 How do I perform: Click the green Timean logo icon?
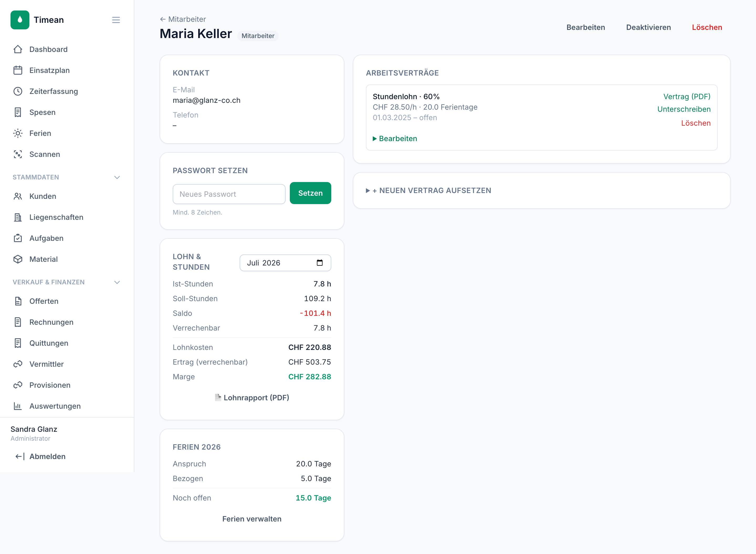pyautogui.click(x=20, y=20)
